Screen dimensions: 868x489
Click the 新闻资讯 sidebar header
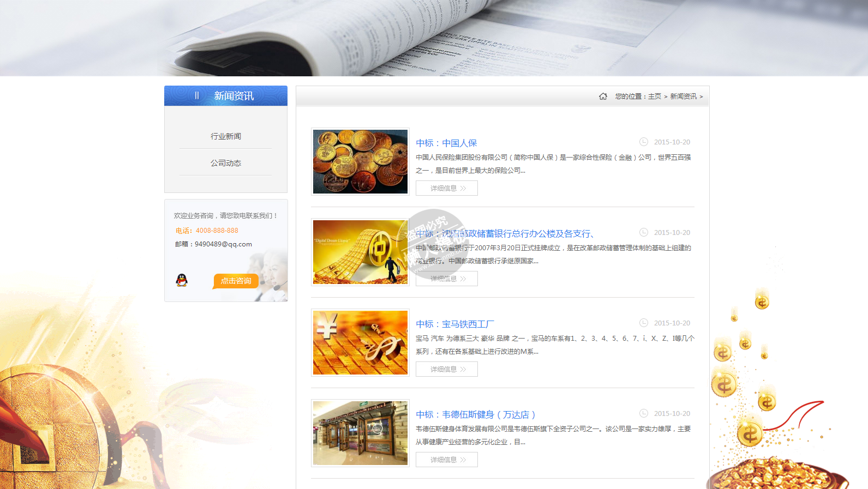(x=226, y=96)
